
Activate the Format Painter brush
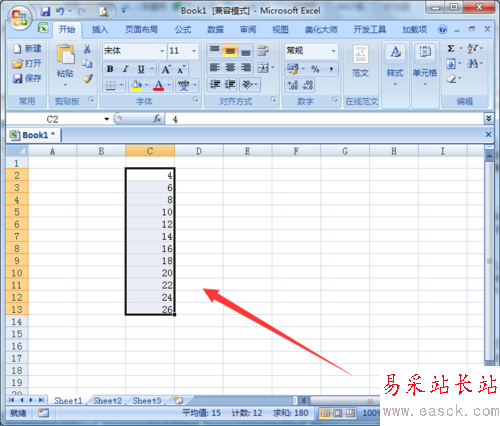pos(87,79)
